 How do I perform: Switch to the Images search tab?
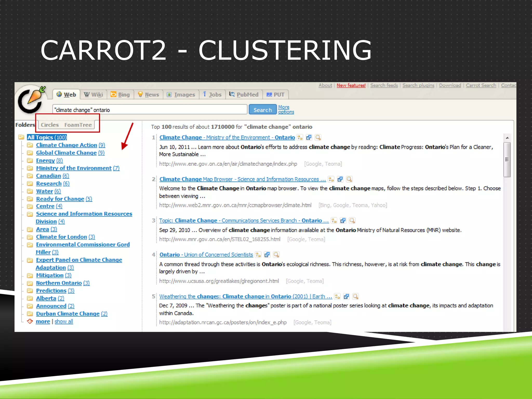click(181, 95)
